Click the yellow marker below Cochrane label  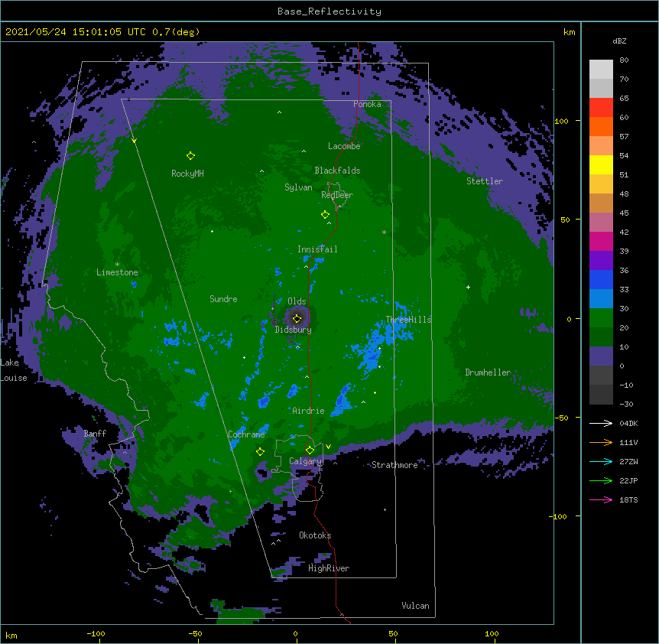(260, 452)
